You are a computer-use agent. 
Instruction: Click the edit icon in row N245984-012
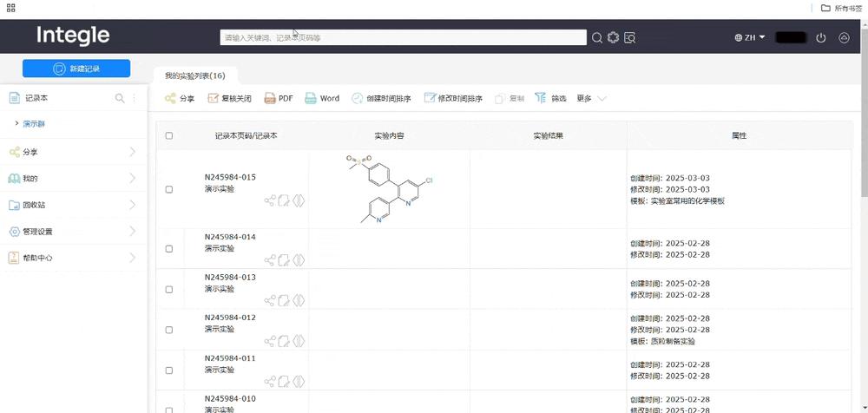(284, 340)
